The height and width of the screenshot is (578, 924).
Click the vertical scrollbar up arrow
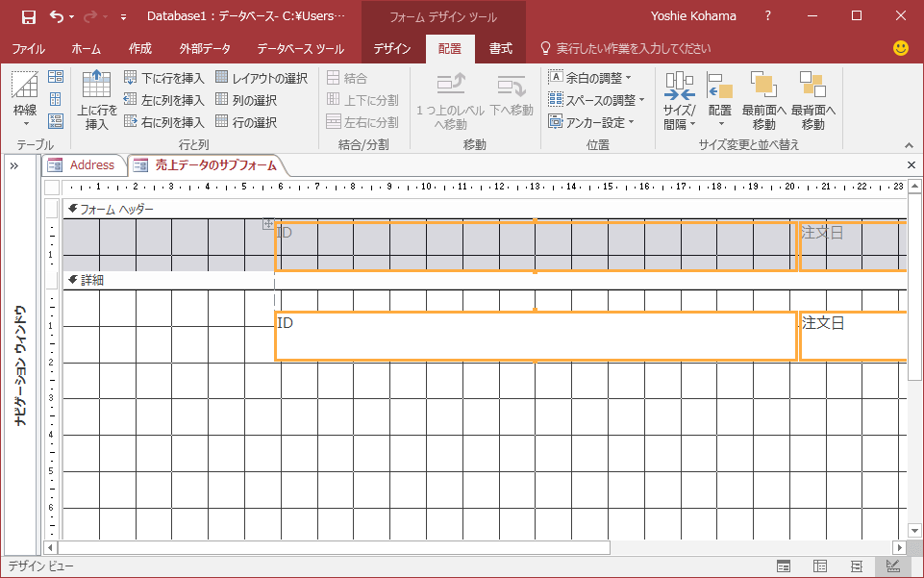click(x=914, y=187)
